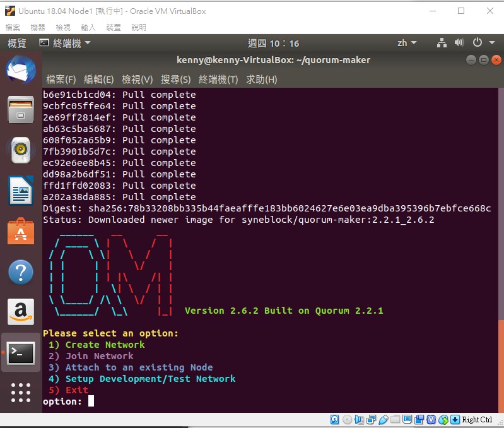504x428 pixels.
Task: Open the Files manager dock icon
Action: point(21,110)
